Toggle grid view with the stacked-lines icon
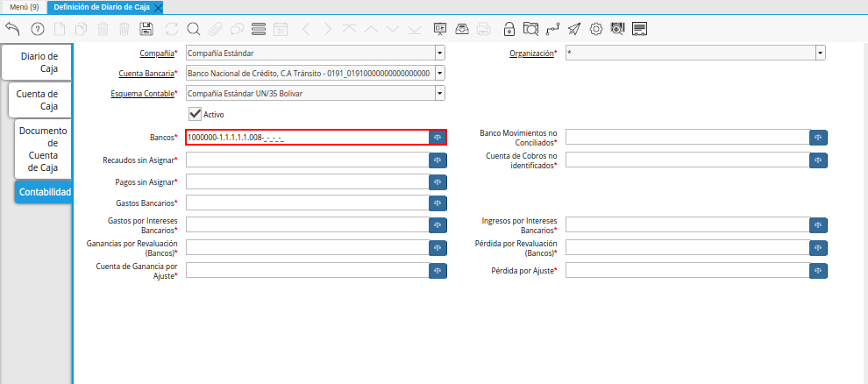The height and width of the screenshot is (384, 868). 259,29
